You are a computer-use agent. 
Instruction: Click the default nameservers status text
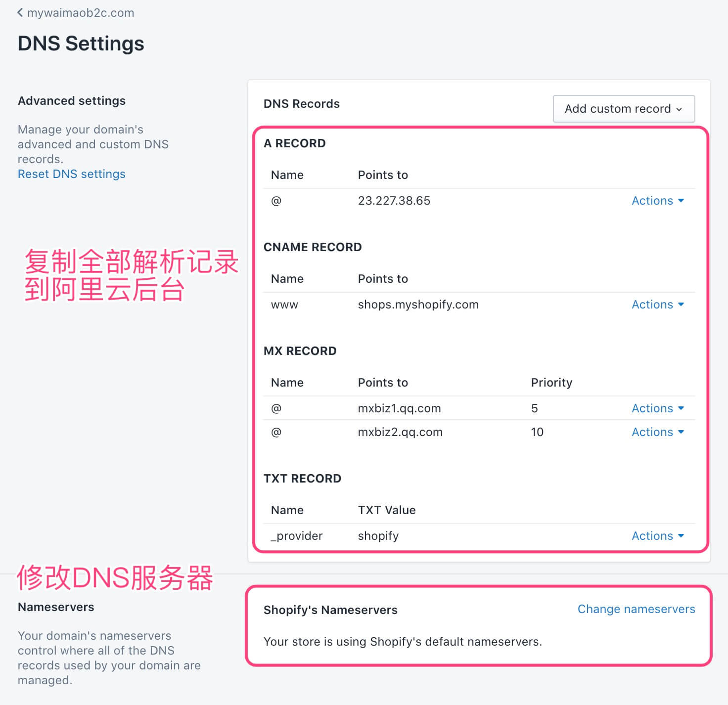(x=403, y=642)
